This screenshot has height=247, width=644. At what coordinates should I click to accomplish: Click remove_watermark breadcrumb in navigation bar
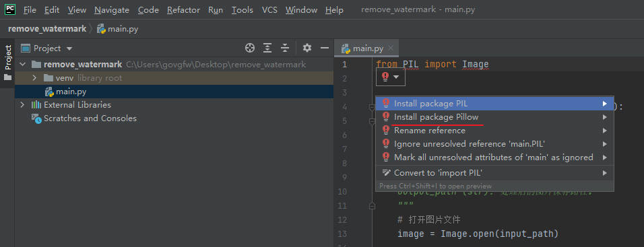(x=47, y=29)
